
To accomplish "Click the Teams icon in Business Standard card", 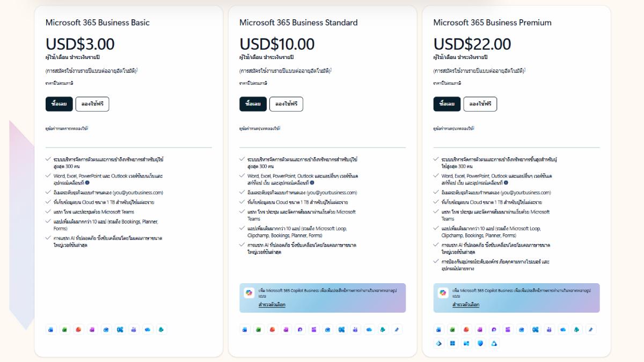I will click(x=355, y=329).
